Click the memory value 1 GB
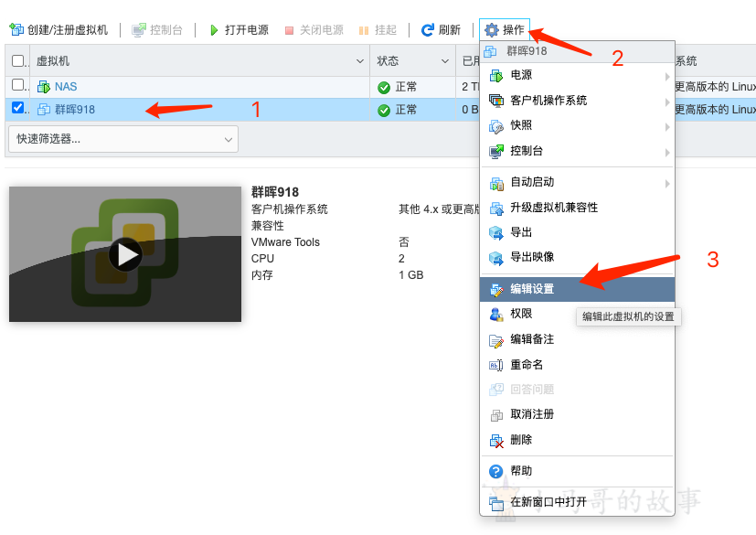 click(410, 275)
